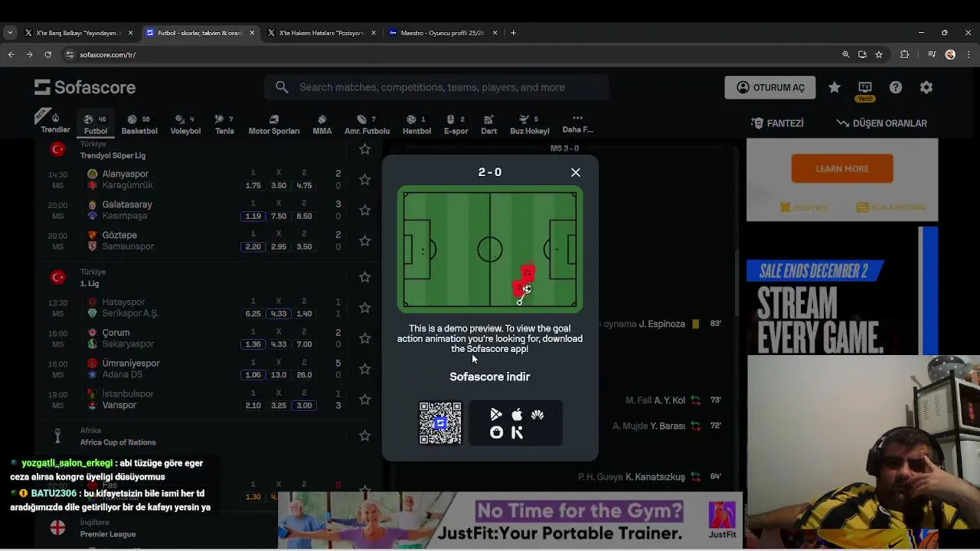980x551 pixels.
Task: Open DÜŞEN ORANLAR link
Action: pos(881,123)
